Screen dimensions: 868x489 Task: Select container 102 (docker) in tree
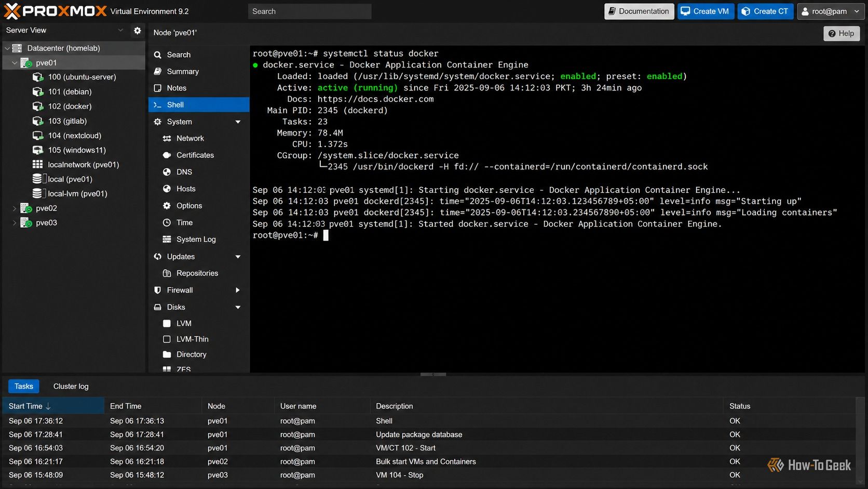pos(70,106)
